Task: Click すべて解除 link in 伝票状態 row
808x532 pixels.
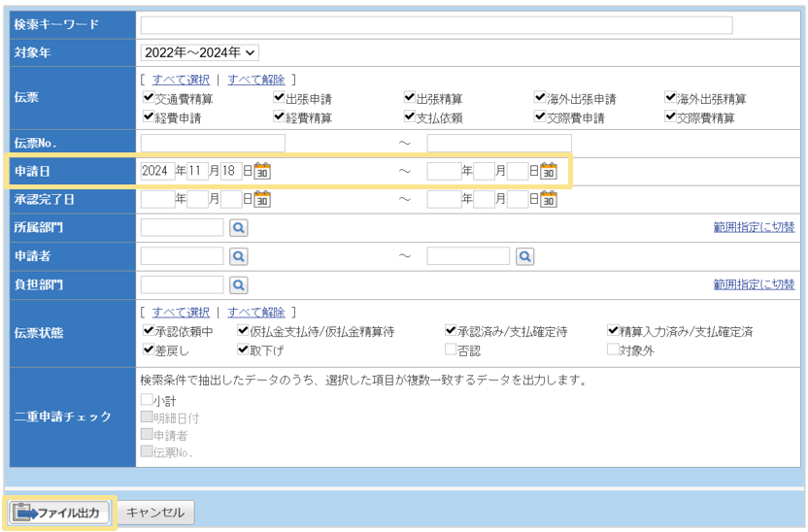Action: tap(256, 313)
